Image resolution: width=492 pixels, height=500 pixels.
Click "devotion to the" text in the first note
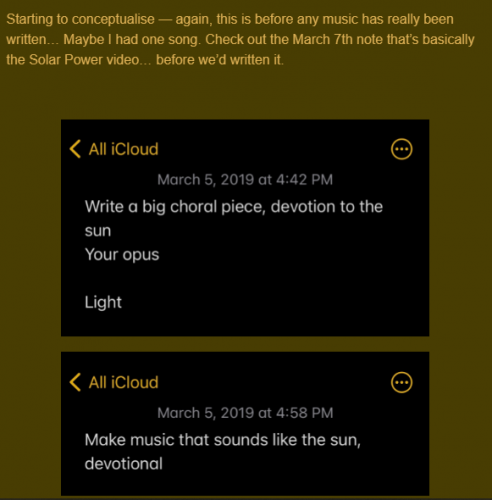327,207
